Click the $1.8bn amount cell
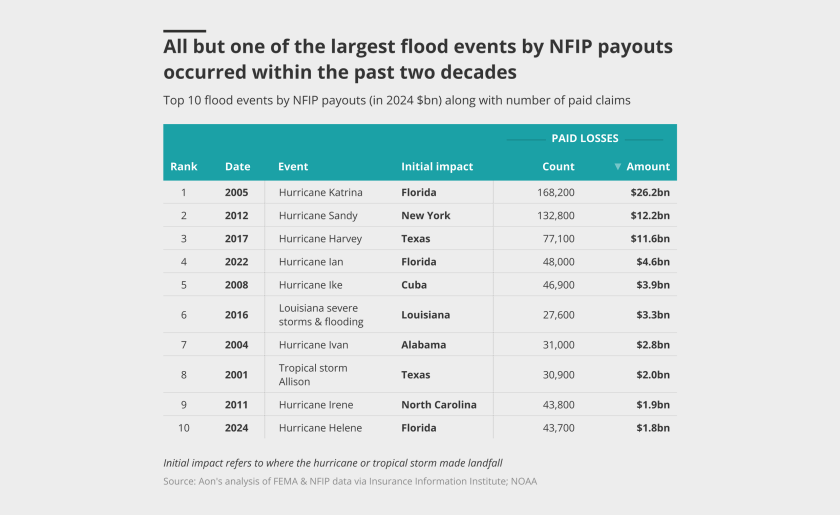Viewport: 840px width, 515px height. click(653, 428)
